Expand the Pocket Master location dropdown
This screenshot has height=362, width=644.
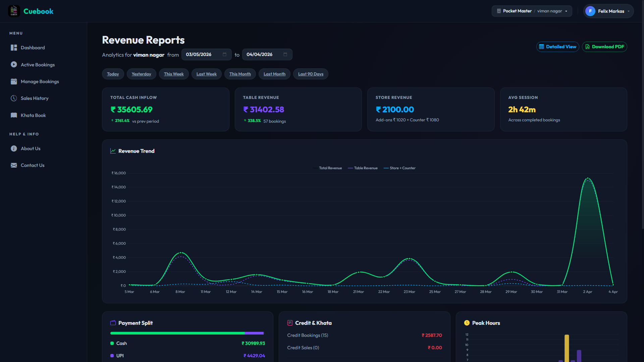(532, 11)
